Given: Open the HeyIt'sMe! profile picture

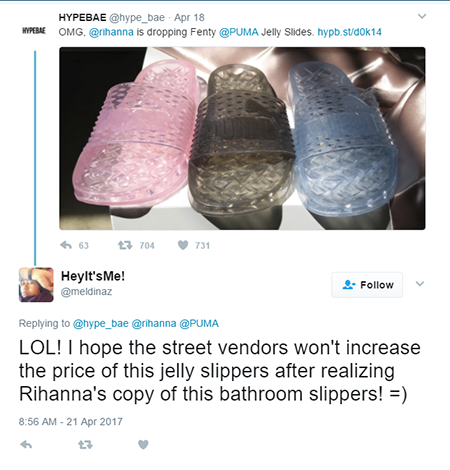Looking at the screenshot, I should 36,285.
